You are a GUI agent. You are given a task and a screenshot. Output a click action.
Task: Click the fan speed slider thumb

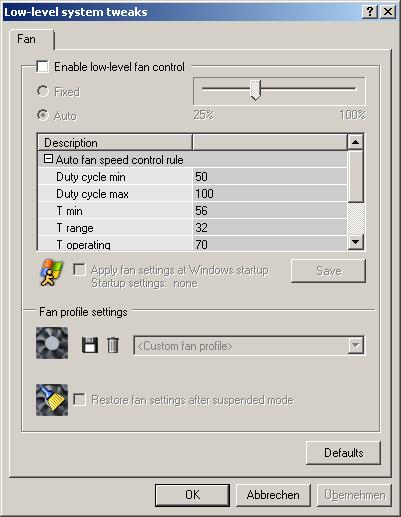tap(256, 90)
